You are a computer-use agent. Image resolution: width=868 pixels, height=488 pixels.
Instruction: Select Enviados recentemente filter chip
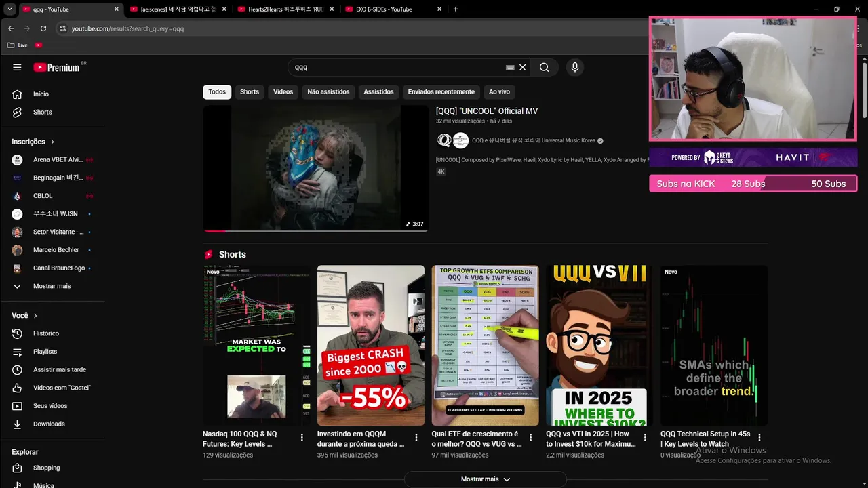click(x=441, y=92)
